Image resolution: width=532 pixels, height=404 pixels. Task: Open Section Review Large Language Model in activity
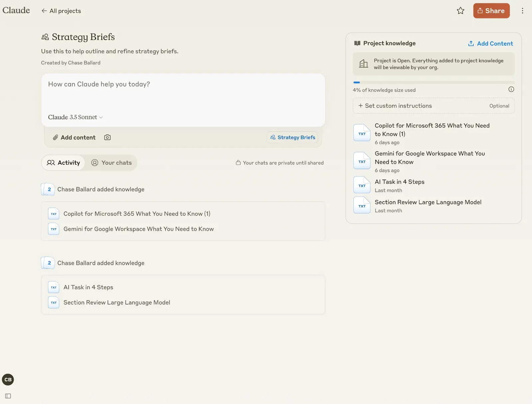pos(117,303)
